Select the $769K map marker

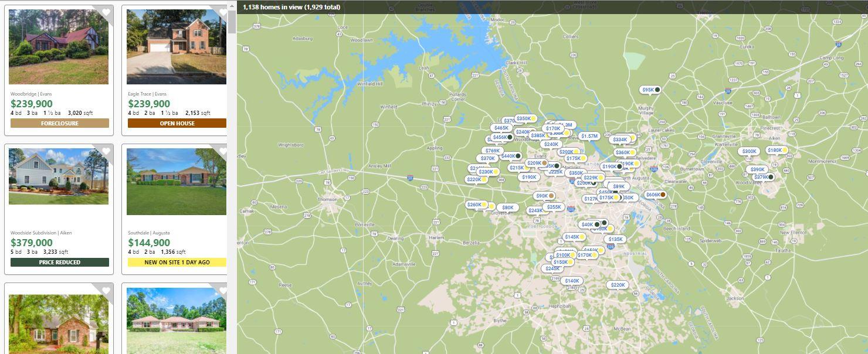click(x=493, y=151)
